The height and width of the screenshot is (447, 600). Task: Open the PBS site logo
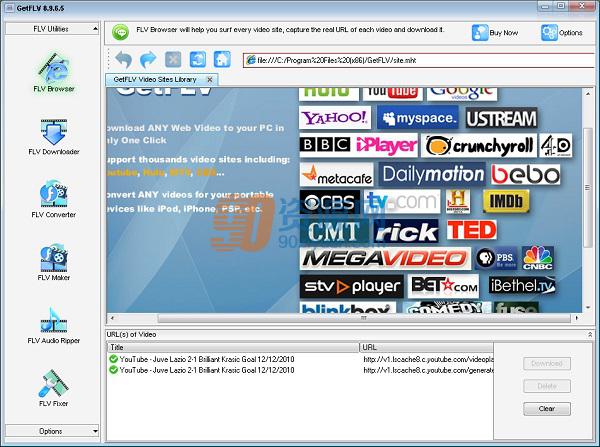tap(496, 258)
